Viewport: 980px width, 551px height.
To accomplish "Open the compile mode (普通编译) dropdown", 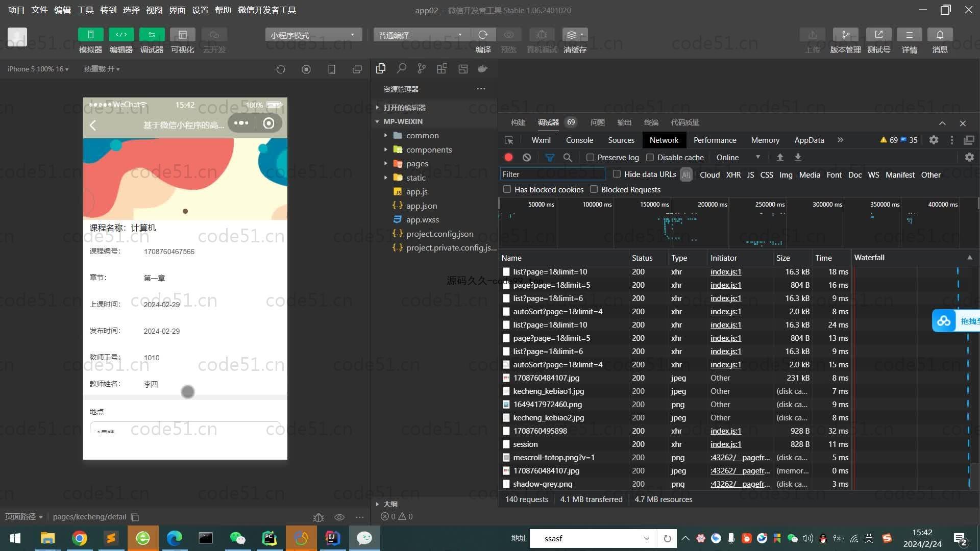I will pos(421,35).
